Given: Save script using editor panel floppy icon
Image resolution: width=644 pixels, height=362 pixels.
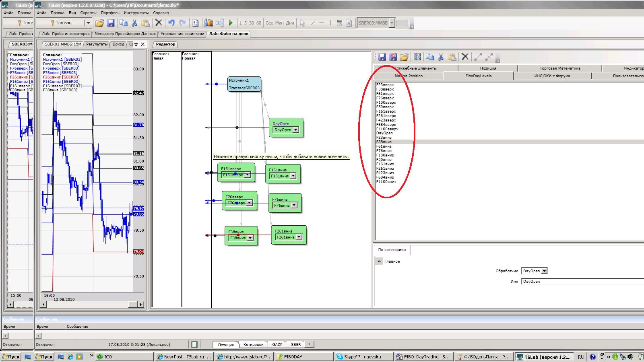Looking at the screenshot, I should 382,57.
